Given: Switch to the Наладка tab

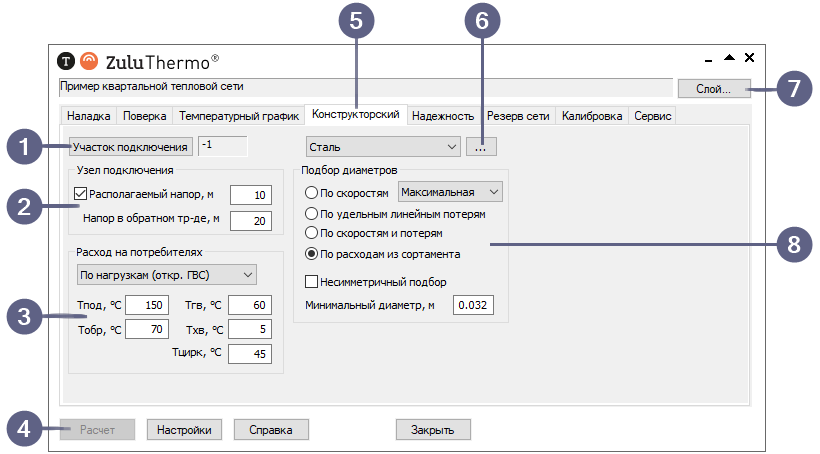Looking at the screenshot, I should click(x=88, y=116).
